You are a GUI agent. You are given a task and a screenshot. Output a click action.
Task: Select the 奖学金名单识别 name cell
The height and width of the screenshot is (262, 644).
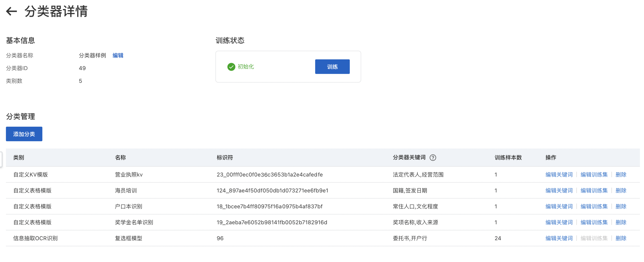point(134,222)
